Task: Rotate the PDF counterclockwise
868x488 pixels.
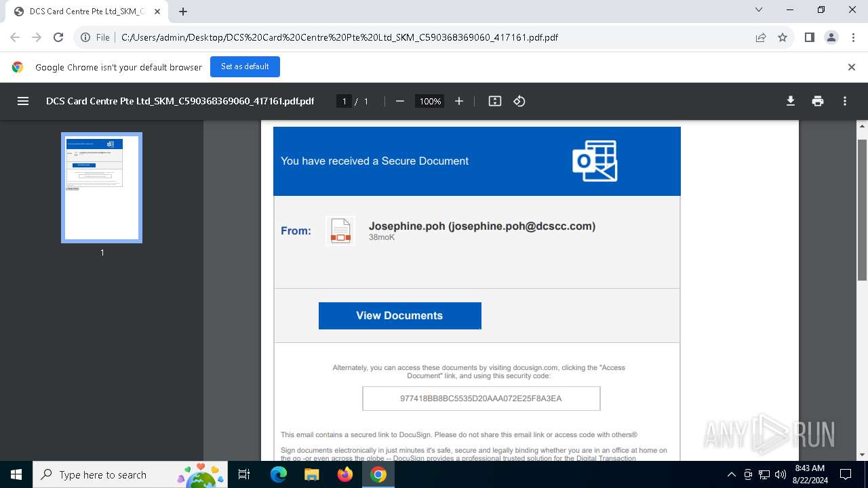Action: pyautogui.click(x=519, y=101)
